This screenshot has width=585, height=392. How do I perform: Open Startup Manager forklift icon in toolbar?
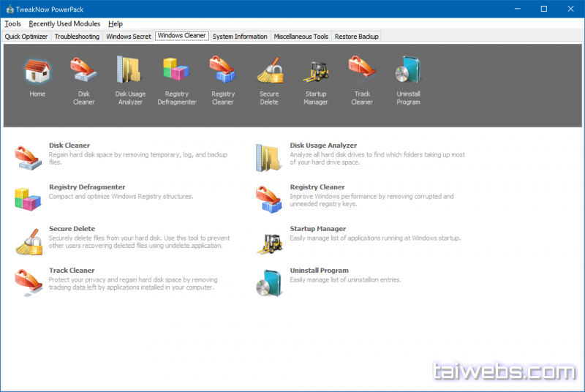pyautogui.click(x=315, y=72)
